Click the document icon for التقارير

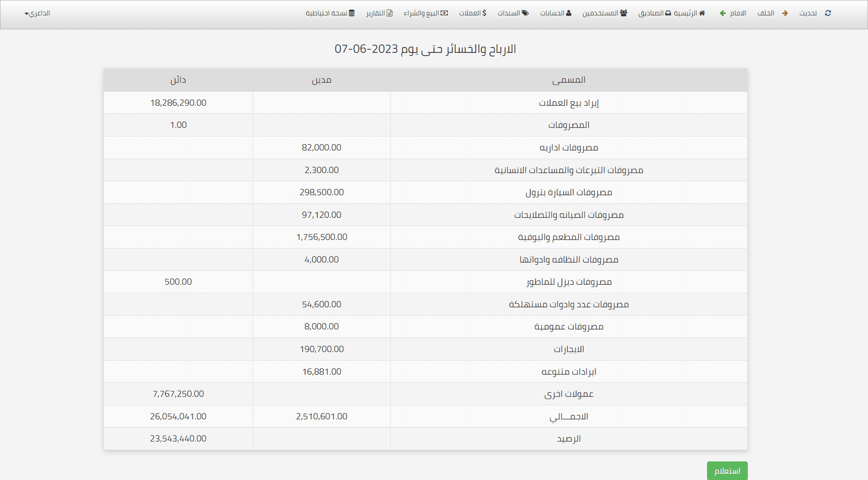(x=390, y=13)
